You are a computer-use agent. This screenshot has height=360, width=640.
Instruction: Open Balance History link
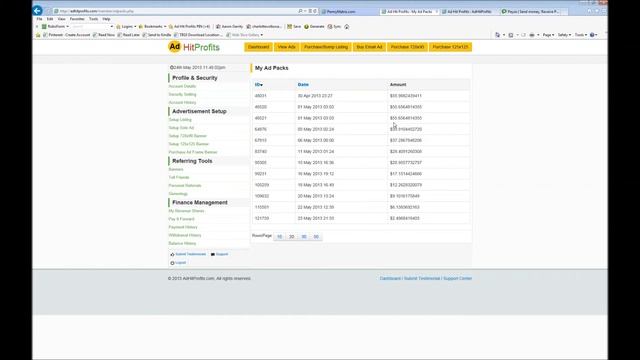click(182, 244)
